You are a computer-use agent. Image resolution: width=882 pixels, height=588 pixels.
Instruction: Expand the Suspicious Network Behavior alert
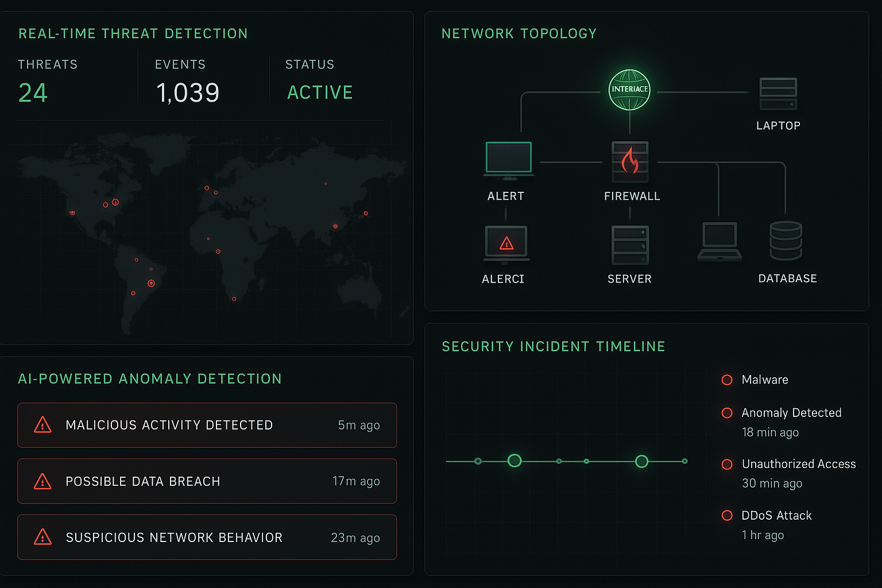[207, 537]
